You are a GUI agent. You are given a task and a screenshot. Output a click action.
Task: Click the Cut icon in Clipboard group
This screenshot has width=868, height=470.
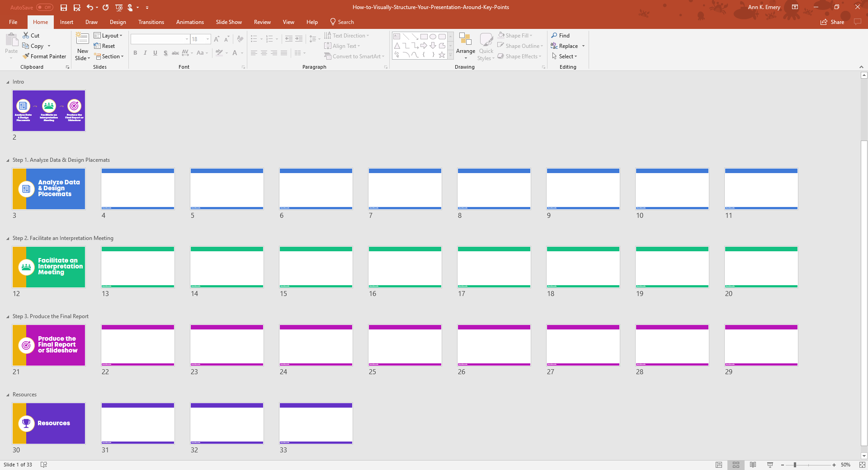pos(31,35)
